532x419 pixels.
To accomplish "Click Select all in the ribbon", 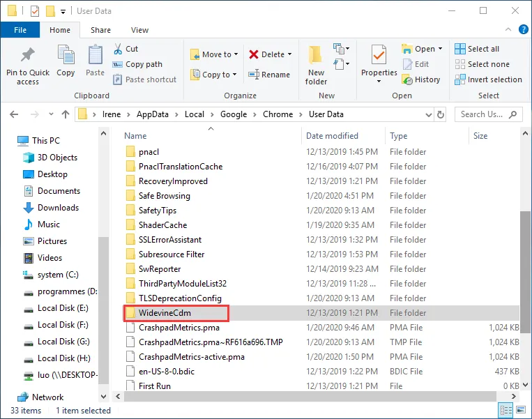I will pos(477,49).
